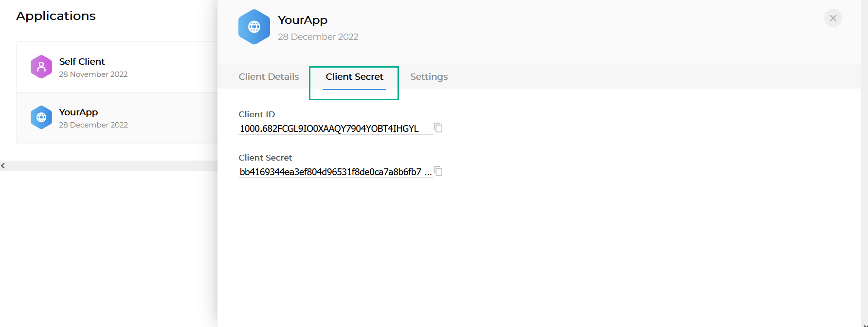Click the YourApp globe icon in Applications list
Image resolution: width=868 pixels, height=327 pixels.
coord(41,117)
